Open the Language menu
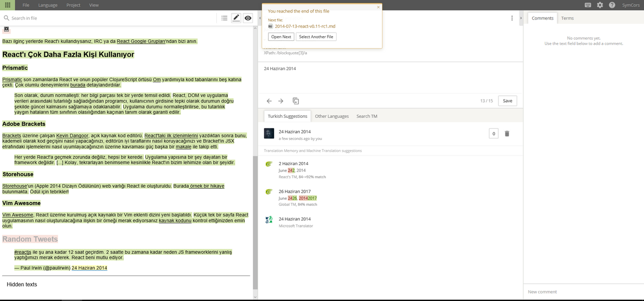644x301 pixels. click(48, 5)
